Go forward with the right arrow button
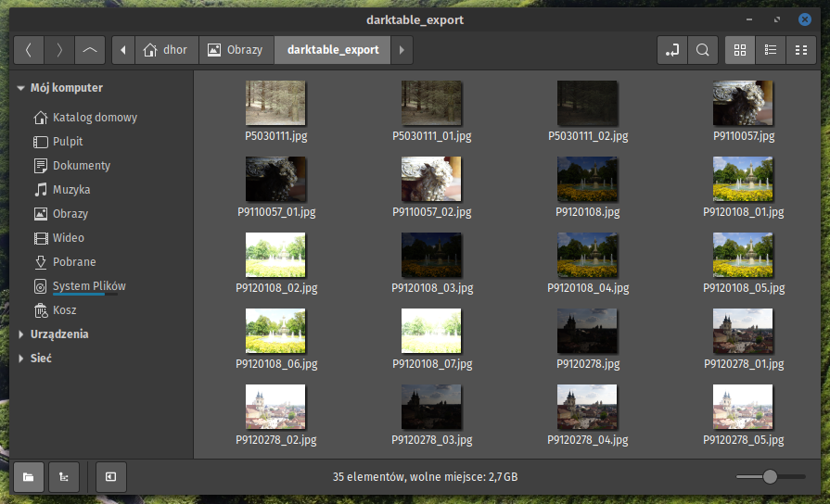This screenshot has height=504, width=830. tap(59, 50)
